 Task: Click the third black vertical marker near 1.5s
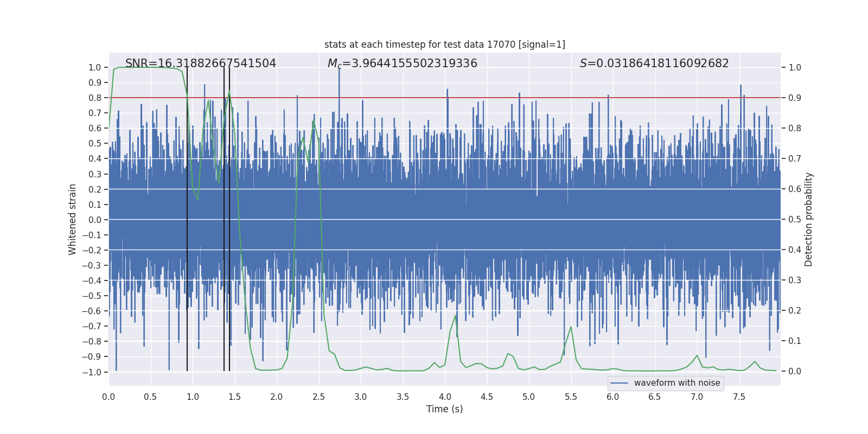pyautogui.click(x=229, y=219)
